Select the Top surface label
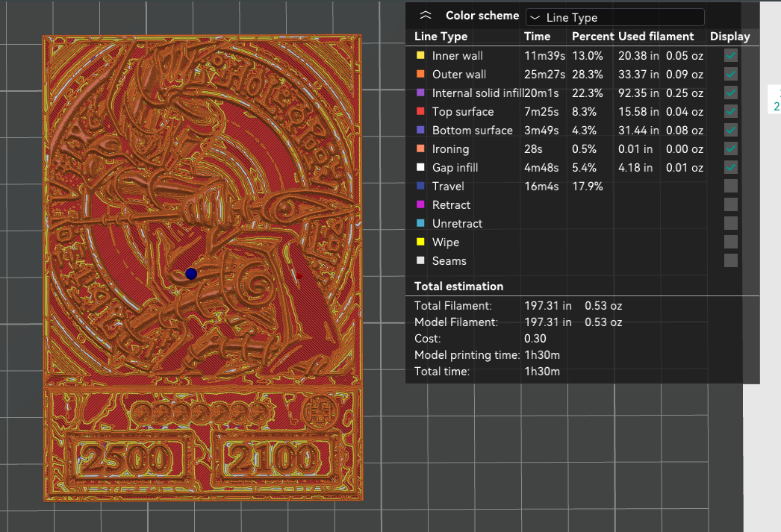This screenshot has height=532, width=781. (x=463, y=111)
